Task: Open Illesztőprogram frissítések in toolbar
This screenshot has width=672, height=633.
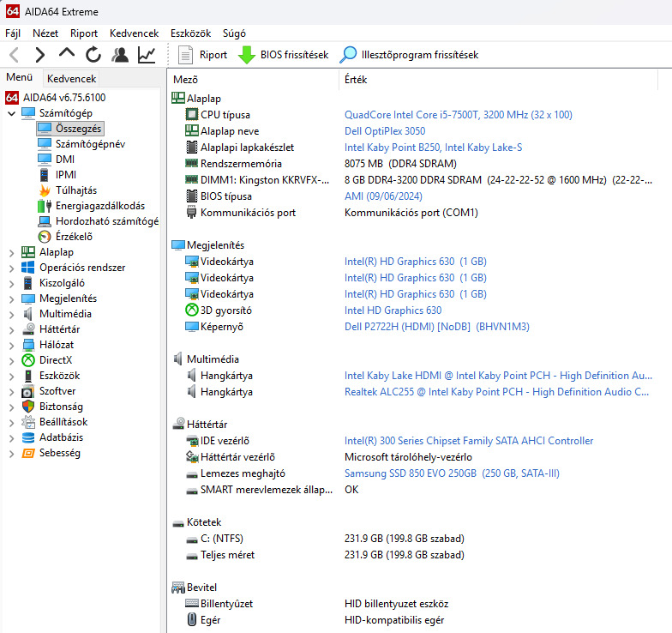Action: tap(409, 55)
